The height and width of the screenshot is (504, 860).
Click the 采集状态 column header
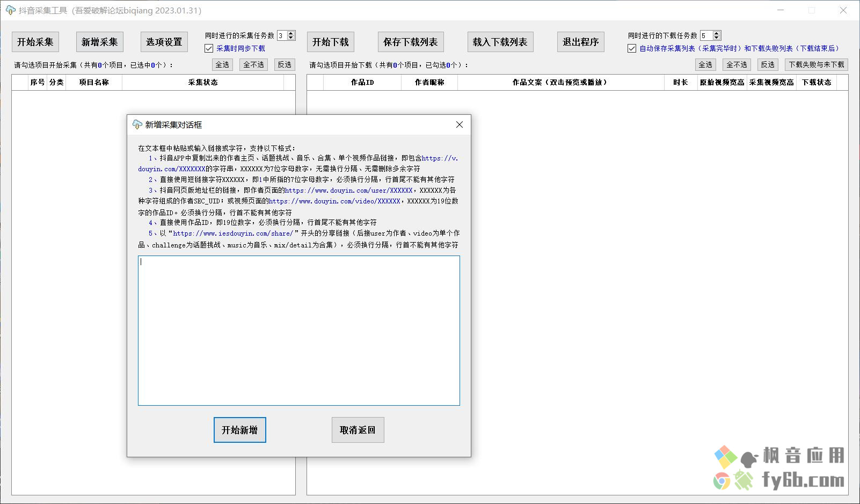203,82
